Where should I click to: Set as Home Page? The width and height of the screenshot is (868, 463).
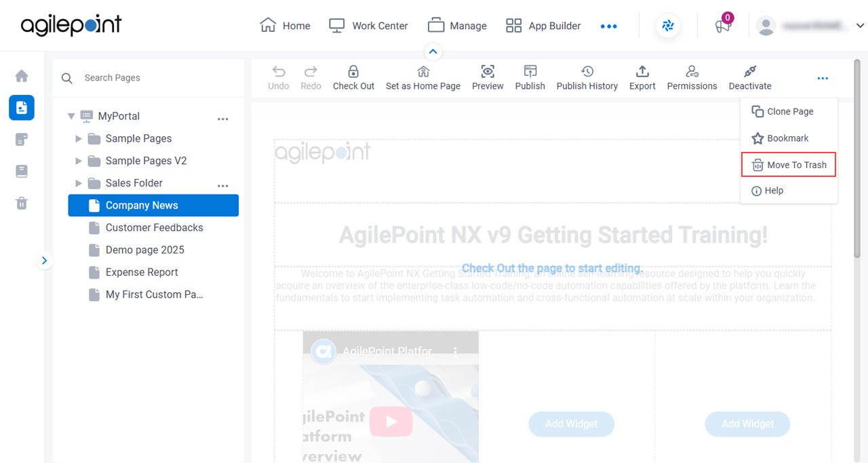tap(423, 78)
